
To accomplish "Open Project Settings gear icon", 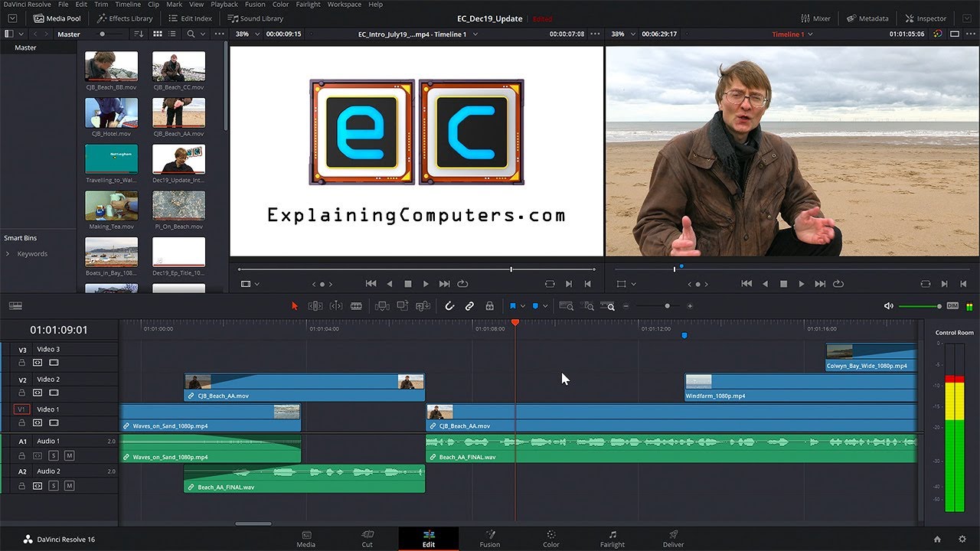I will click(x=962, y=539).
